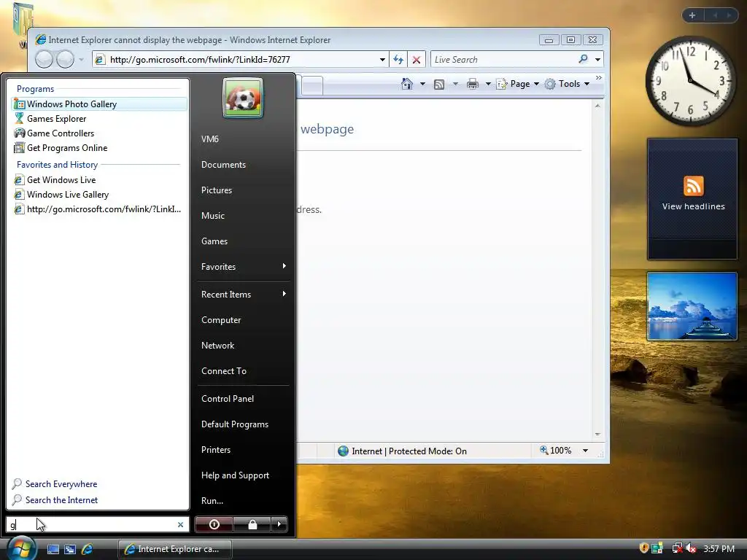Expand the IE toolbar overflow chevron
This screenshot has width=747, height=560.
[x=599, y=77]
